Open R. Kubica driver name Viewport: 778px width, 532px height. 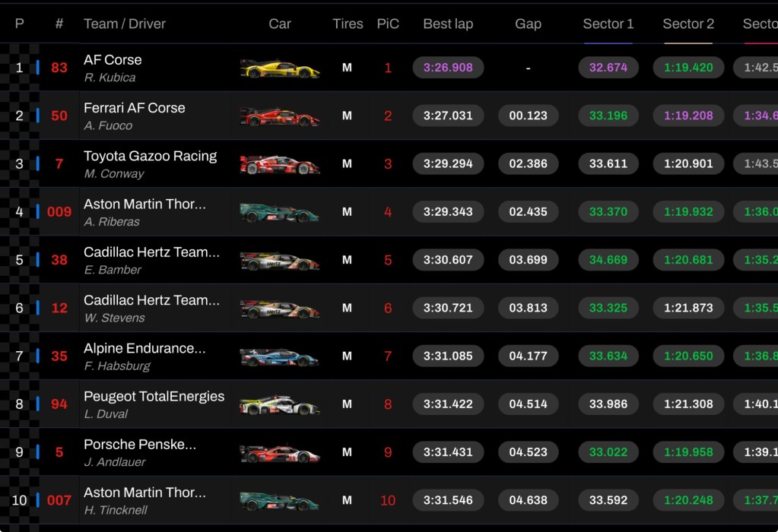click(x=110, y=78)
